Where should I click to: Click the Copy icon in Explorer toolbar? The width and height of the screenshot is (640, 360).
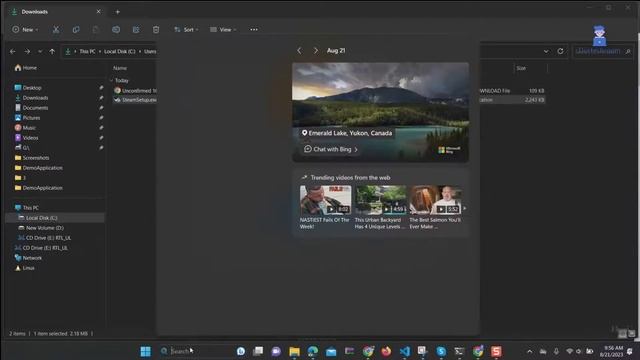click(x=76, y=29)
